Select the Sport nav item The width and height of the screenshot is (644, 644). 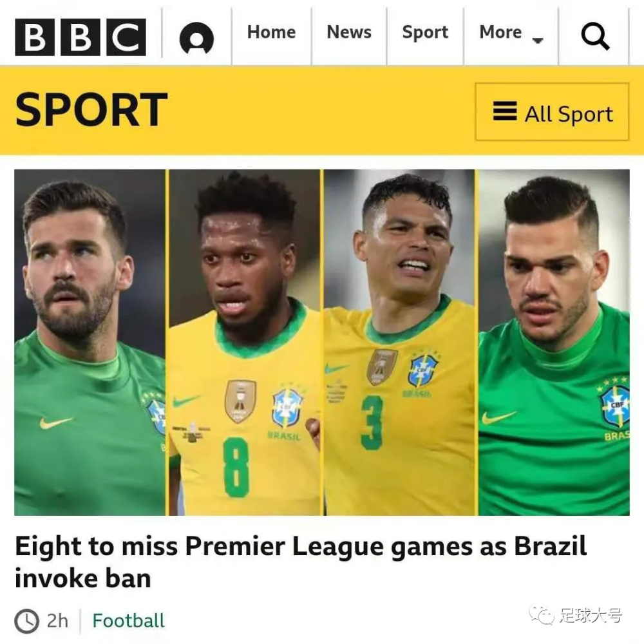pos(425,32)
